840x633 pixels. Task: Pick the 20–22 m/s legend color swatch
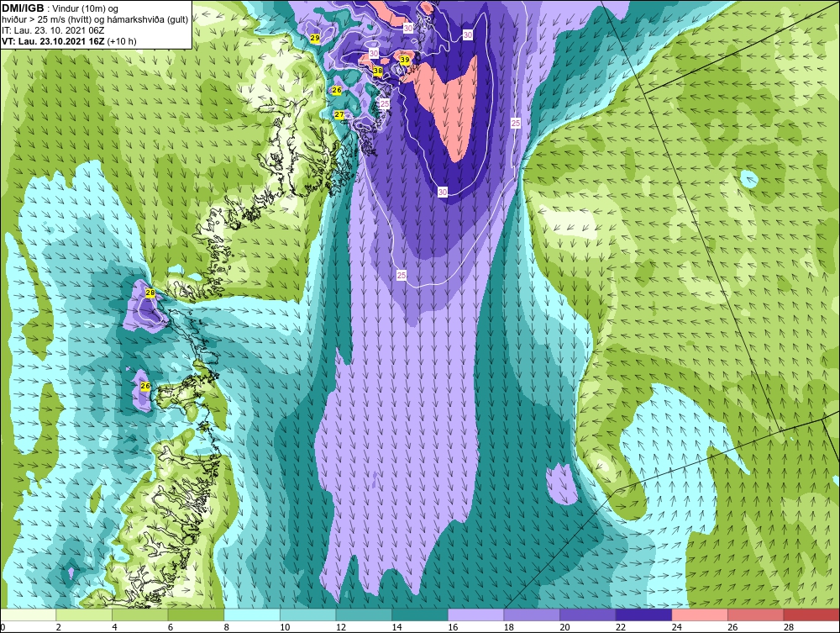point(588,615)
